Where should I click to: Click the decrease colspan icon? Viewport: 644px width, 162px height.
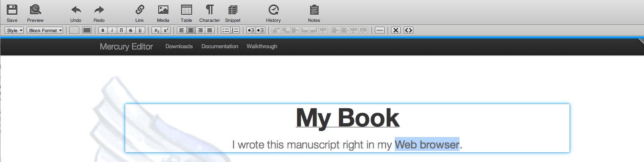click(x=345, y=30)
